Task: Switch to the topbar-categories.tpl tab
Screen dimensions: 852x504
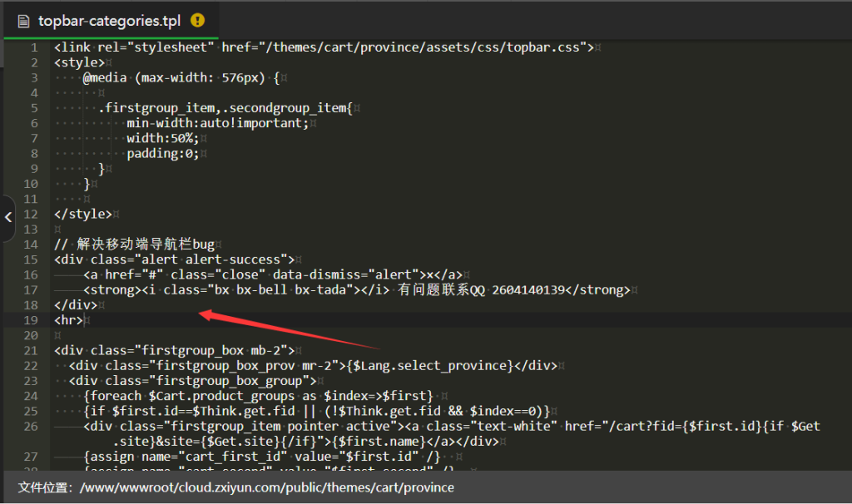Action: click(121, 21)
